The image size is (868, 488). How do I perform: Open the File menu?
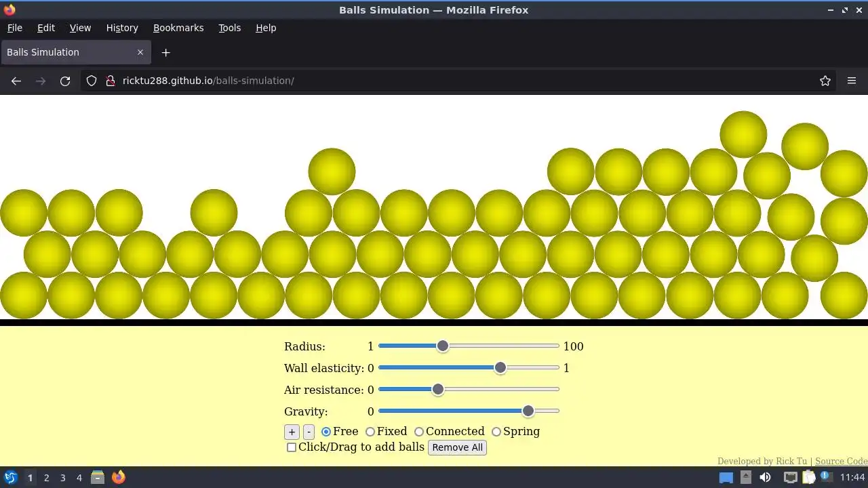[14, 28]
